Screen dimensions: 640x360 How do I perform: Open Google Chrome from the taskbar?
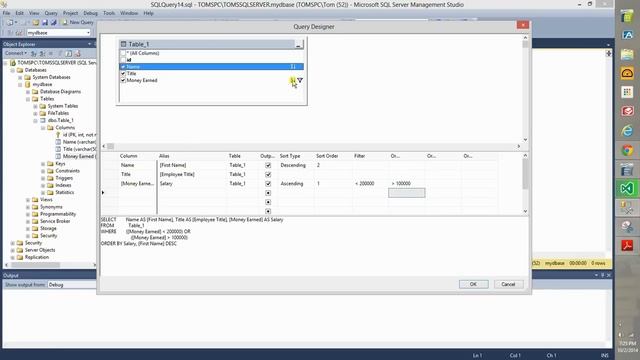pos(627,150)
